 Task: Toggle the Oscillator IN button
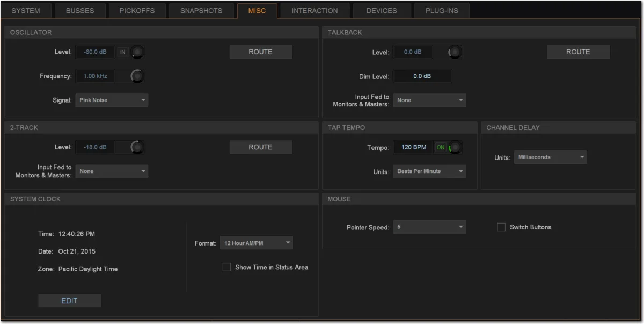coord(122,52)
